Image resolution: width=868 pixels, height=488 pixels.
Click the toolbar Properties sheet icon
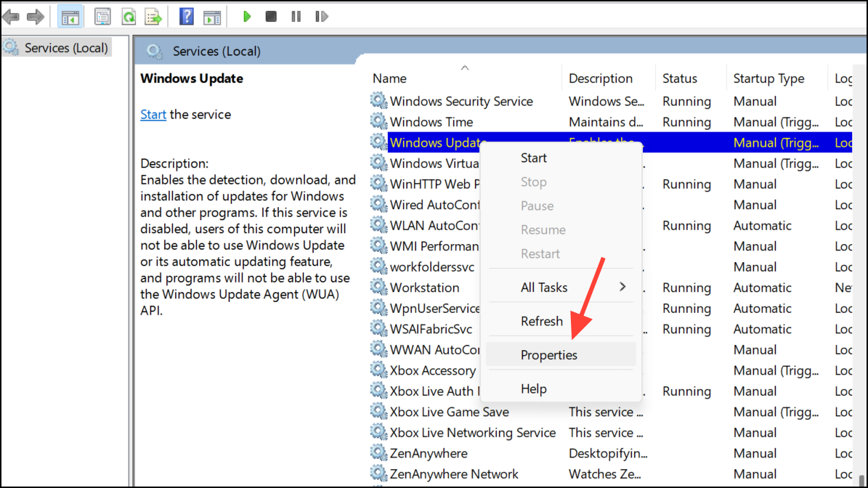click(103, 16)
